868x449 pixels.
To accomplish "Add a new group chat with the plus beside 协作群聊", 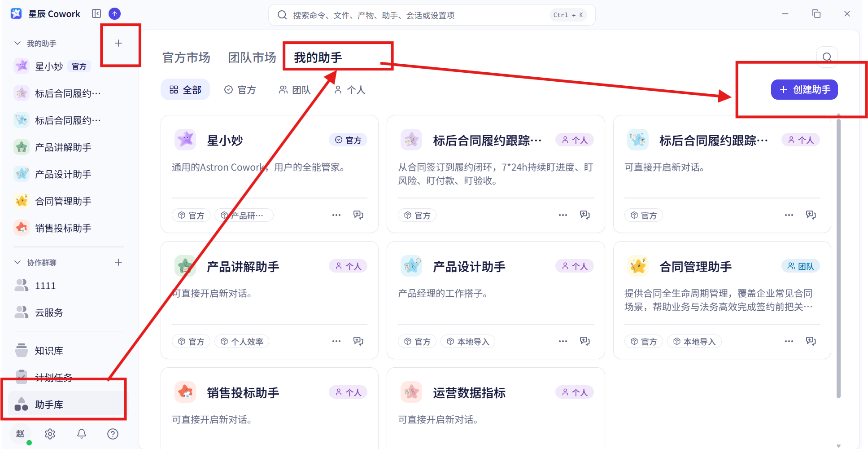I will tap(118, 262).
